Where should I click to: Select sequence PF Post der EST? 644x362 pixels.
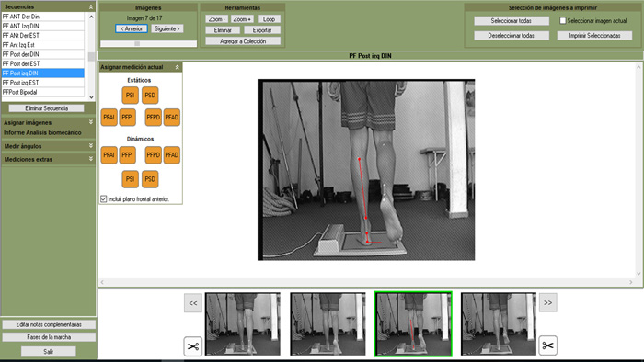click(42, 63)
